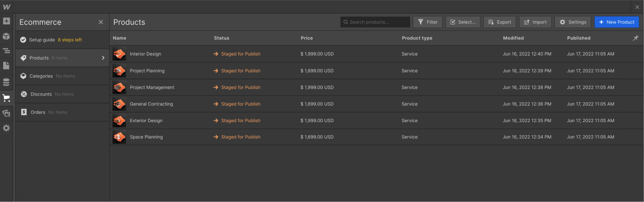Open the Add Elements panel
The image size is (644, 202).
[x=6, y=21]
